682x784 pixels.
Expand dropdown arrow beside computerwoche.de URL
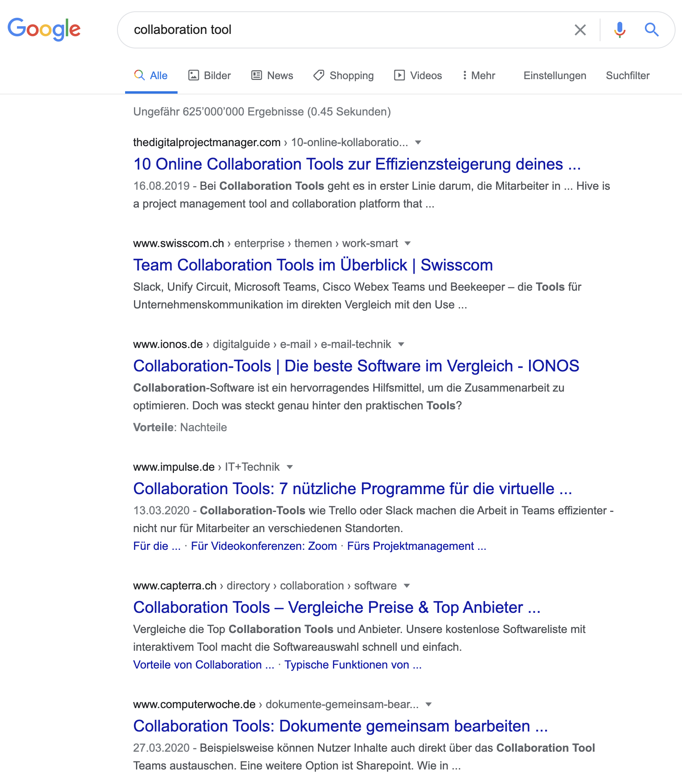coord(429,704)
